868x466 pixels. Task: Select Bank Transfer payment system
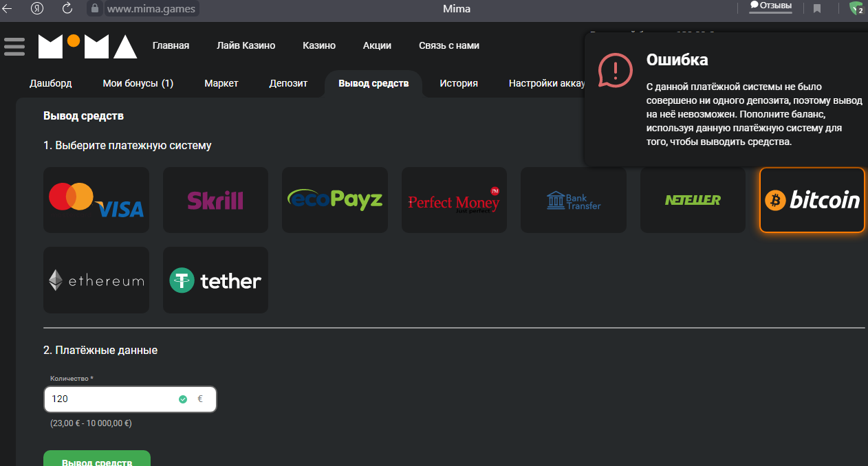pos(574,200)
